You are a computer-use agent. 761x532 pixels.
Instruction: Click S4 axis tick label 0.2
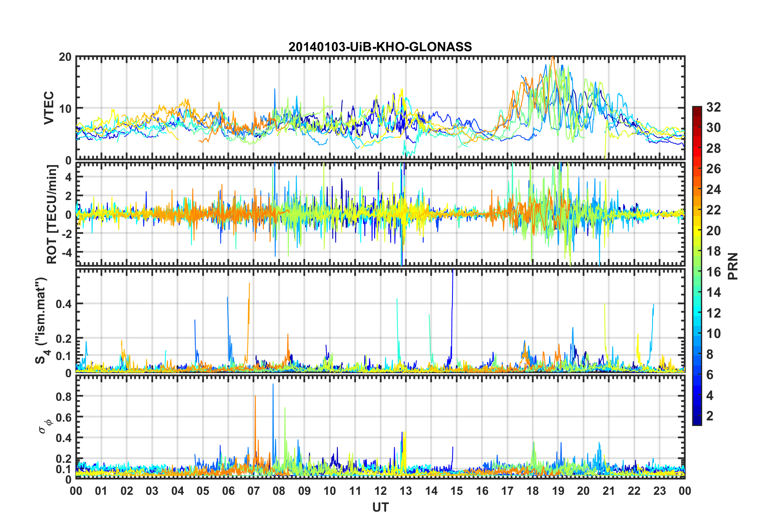click(x=64, y=339)
